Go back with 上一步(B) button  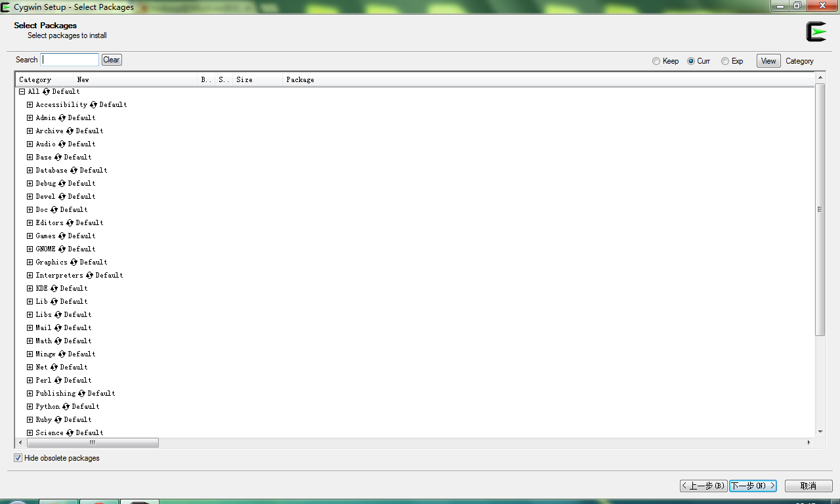point(703,486)
